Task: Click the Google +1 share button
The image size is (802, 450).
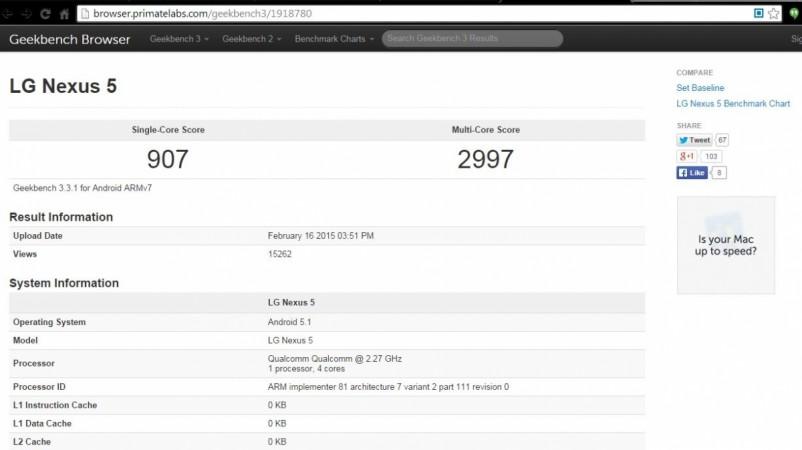Action: pyautogui.click(x=686, y=157)
